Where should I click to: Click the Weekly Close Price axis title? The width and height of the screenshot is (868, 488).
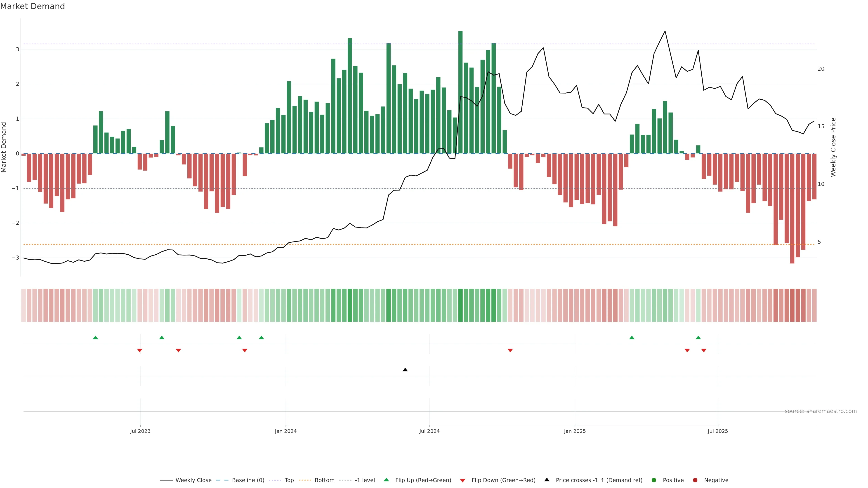(x=833, y=147)
